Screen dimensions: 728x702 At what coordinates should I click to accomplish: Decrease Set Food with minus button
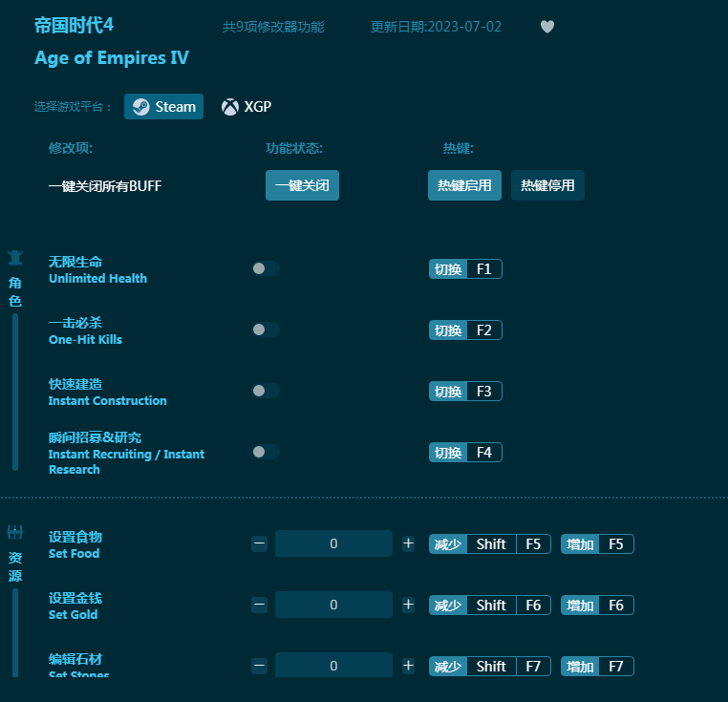[x=260, y=543]
